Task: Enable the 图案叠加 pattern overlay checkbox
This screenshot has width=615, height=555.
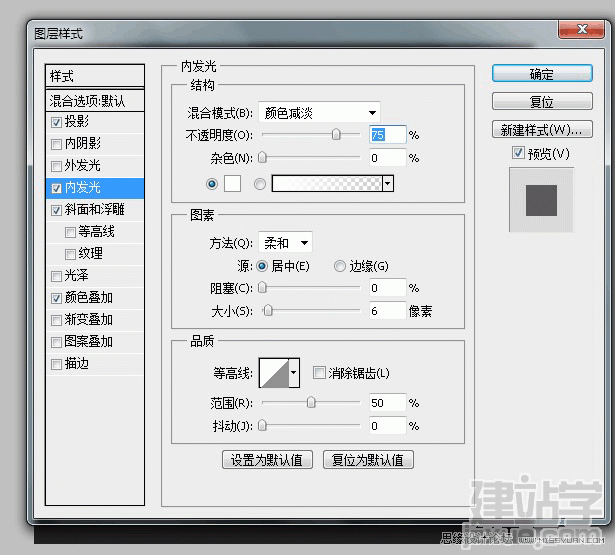Action: click(56, 342)
